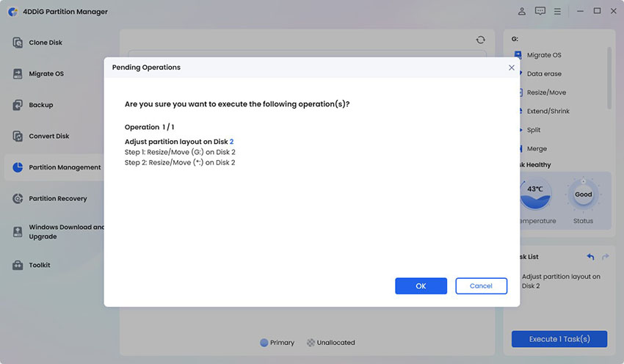Screen dimensions: 624x364
Task: Open the feedback chat icon
Action: (540, 11)
